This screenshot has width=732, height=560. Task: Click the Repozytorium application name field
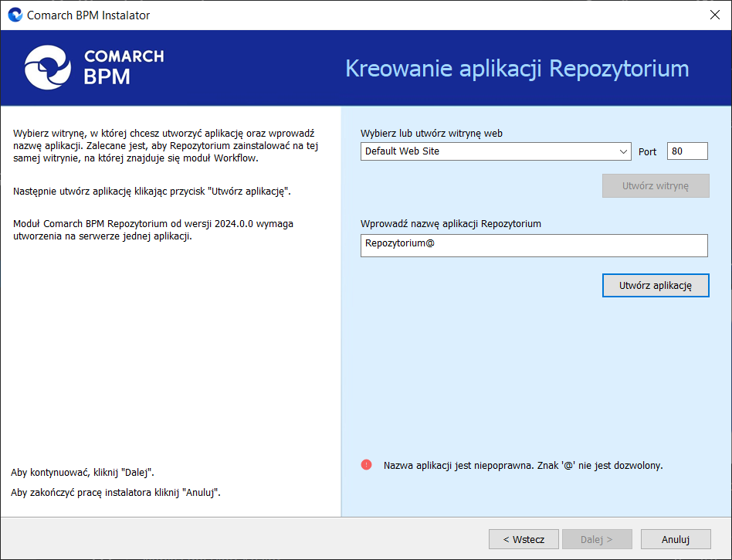[534, 246]
